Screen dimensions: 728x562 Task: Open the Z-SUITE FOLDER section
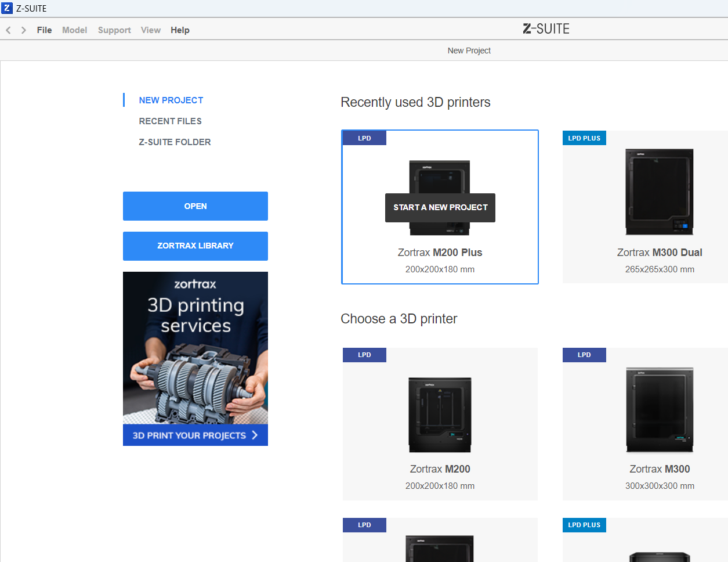pyautogui.click(x=175, y=142)
